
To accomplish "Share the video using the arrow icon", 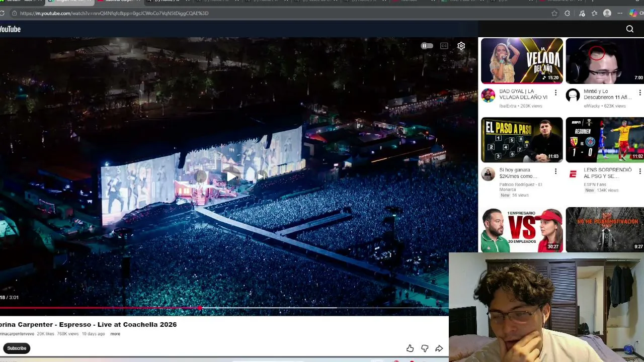I will [439, 348].
